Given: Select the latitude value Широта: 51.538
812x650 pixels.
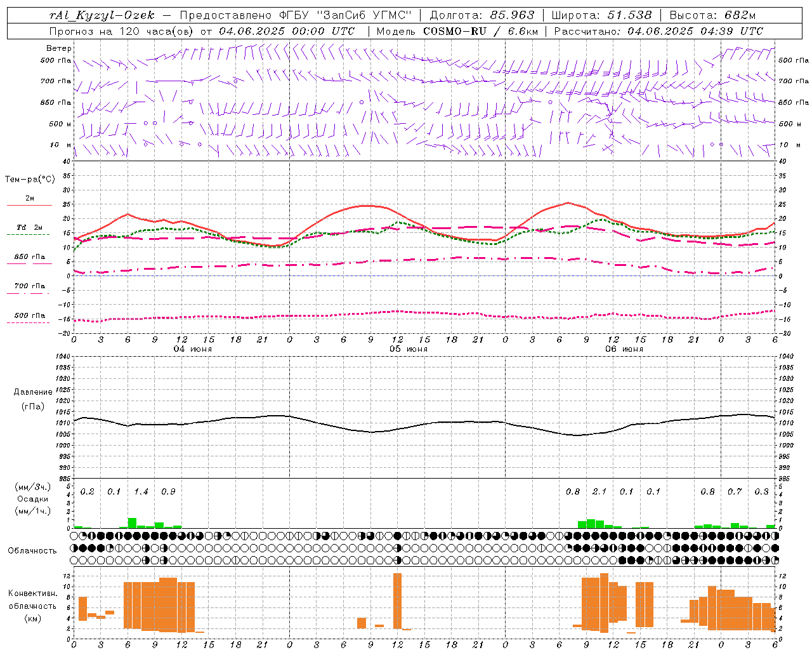Looking at the screenshot, I should [602, 15].
